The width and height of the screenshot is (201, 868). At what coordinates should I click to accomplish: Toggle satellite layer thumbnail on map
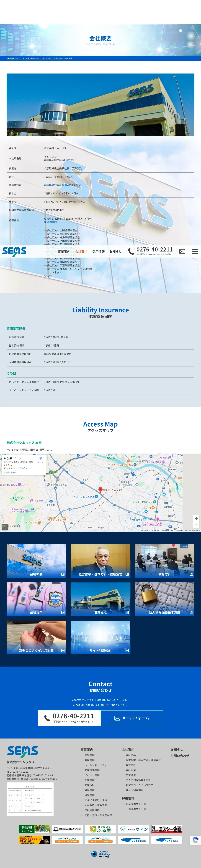5,527
